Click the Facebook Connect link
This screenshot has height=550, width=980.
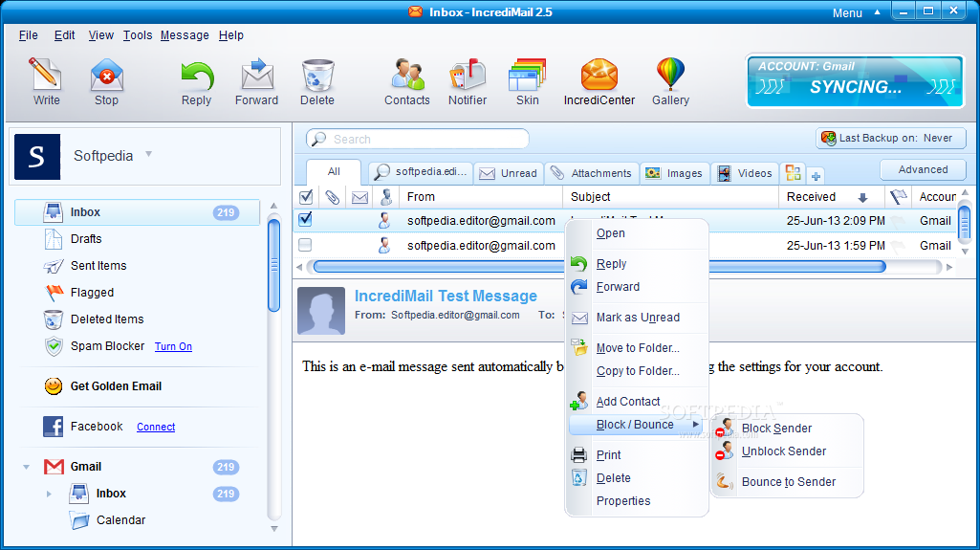pos(156,427)
